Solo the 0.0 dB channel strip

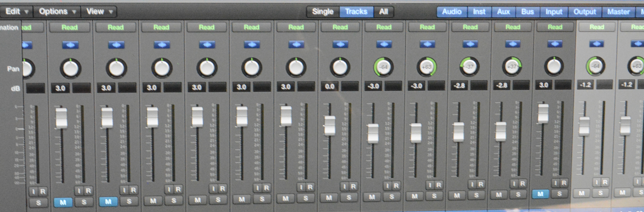point(349,198)
